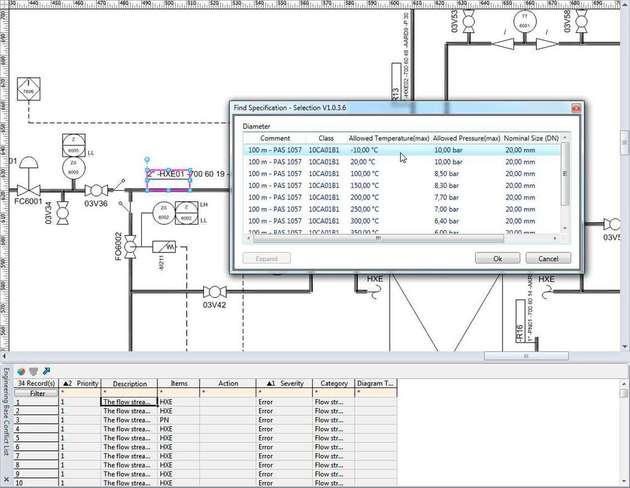The height and width of the screenshot is (488, 630).
Task: Click the vertical scrollbar down arrow in specification list
Action: point(565,228)
